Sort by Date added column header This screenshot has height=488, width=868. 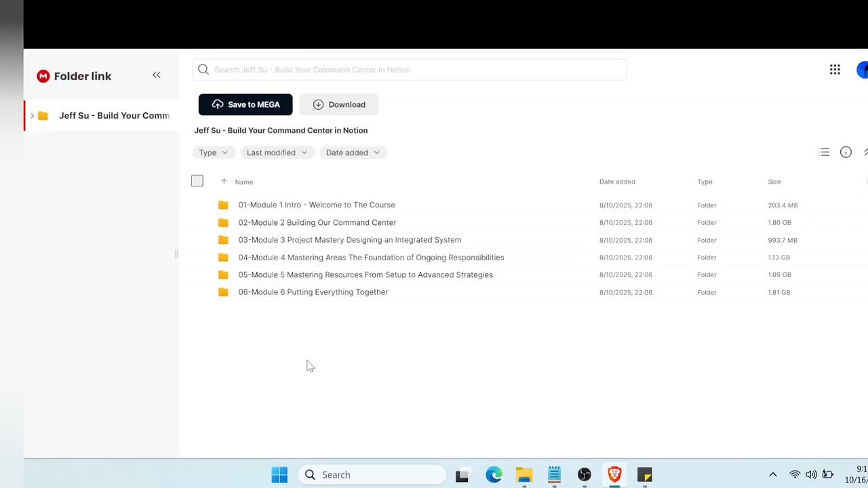617,182
